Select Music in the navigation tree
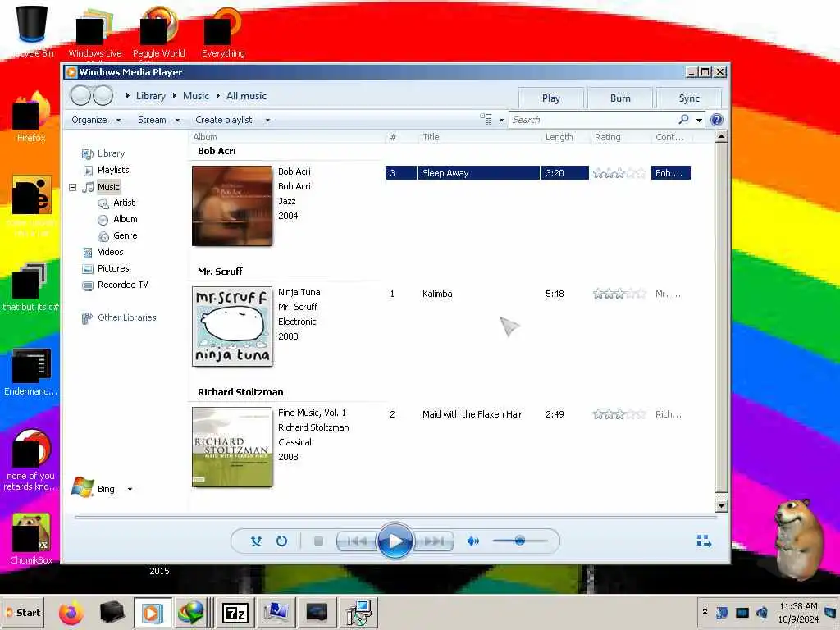 tap(108, 187)
